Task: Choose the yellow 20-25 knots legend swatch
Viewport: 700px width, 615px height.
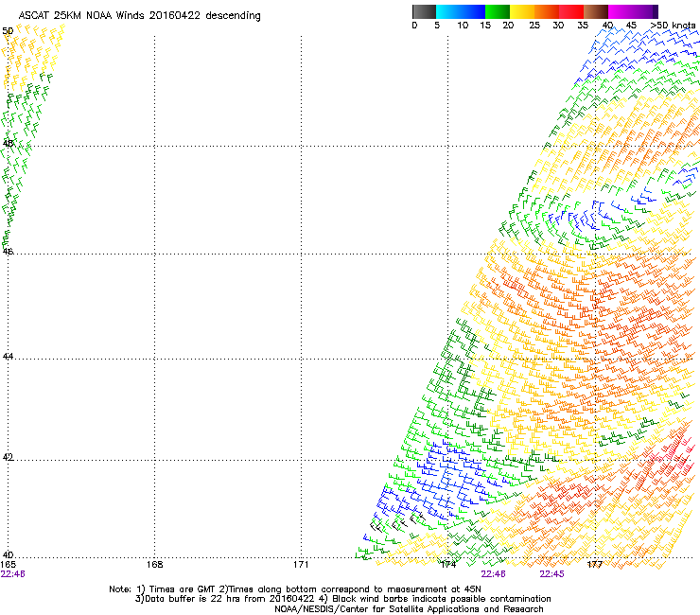Action: (522, 11)
